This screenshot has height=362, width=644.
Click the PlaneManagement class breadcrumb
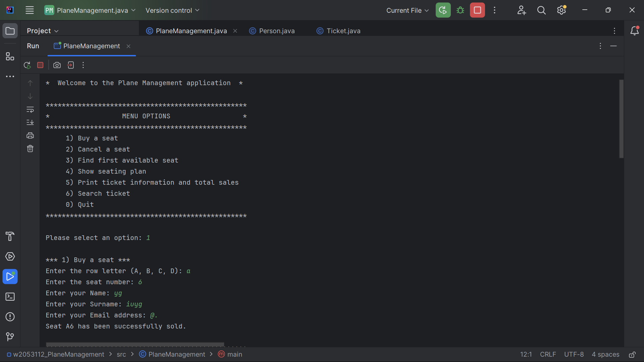pyautogui.click(x=172, y=355)
